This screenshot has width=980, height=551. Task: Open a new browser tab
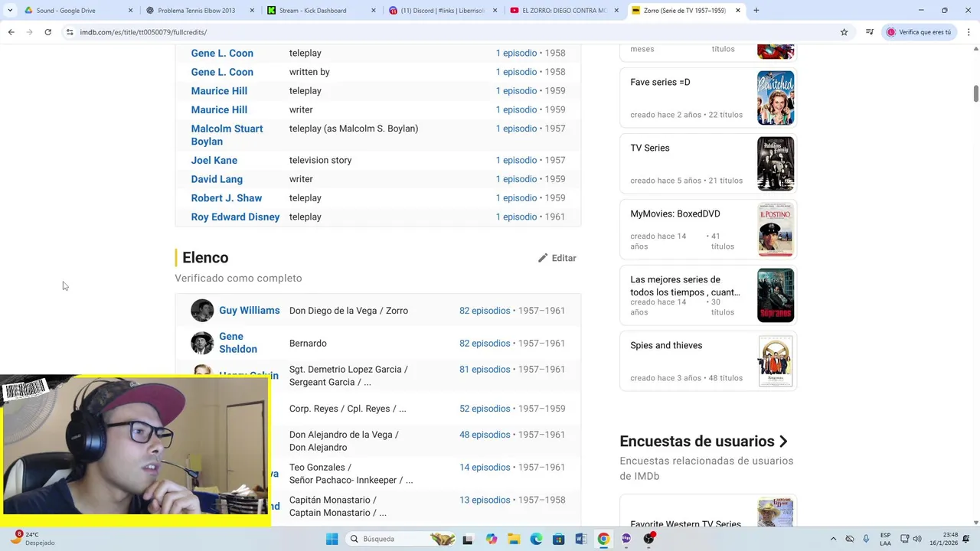tap(756, 11)
